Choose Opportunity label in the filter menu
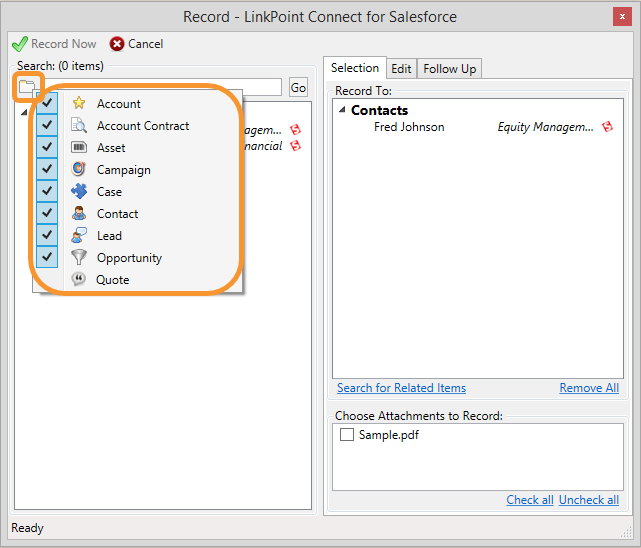 (x=129, y=258)
